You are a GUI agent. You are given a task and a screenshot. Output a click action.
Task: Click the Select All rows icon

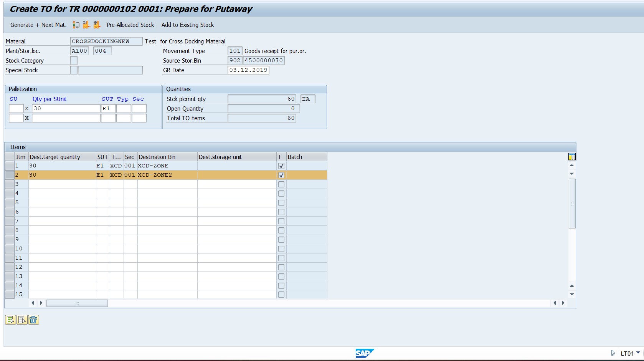point(10,320)
